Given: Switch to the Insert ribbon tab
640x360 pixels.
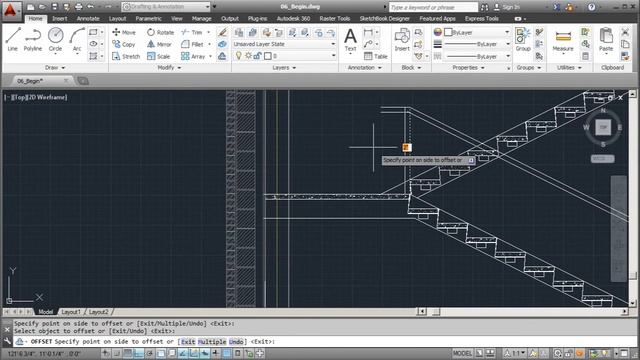Looking at the screenshot, I should click(x=60, y=18).
